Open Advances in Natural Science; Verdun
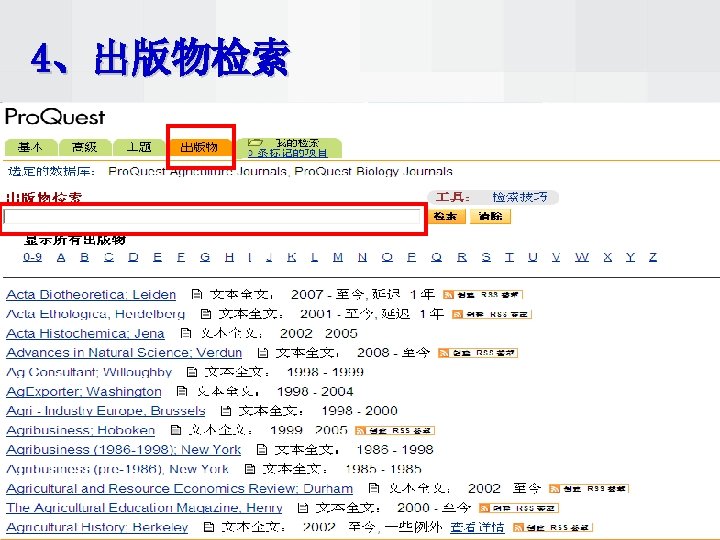720x540 pixels. pos(124,353)
